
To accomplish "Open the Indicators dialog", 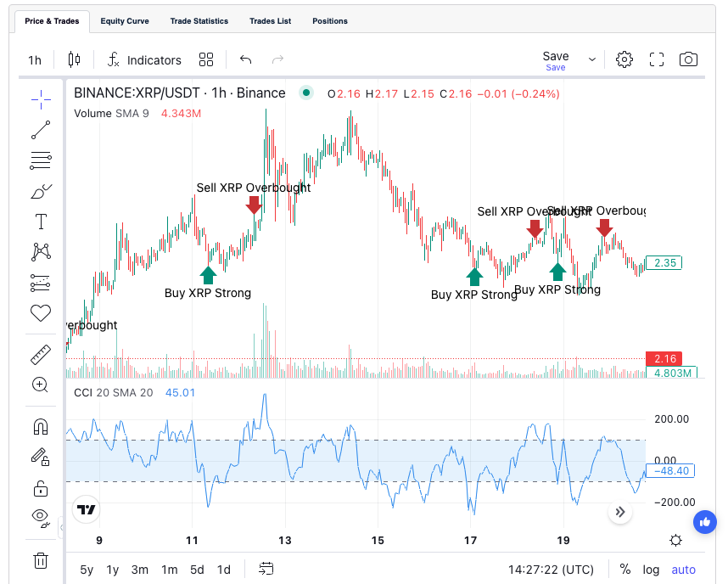I will [144, 60].
